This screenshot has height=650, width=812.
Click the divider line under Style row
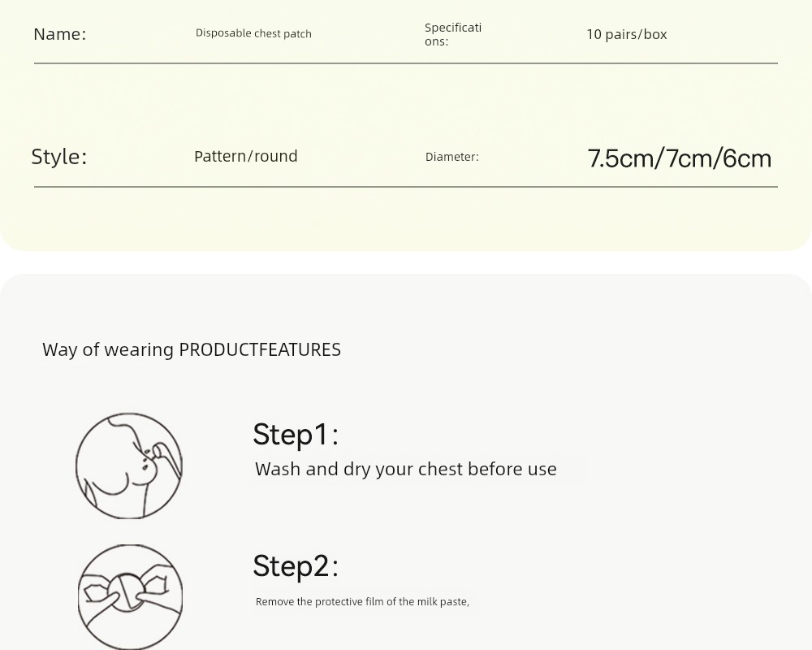(x=406, y=187)
